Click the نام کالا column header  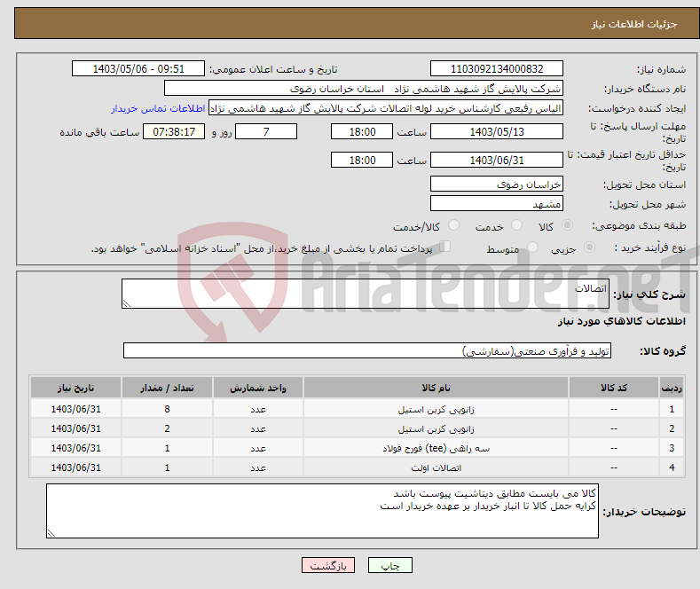click(436, 388)
